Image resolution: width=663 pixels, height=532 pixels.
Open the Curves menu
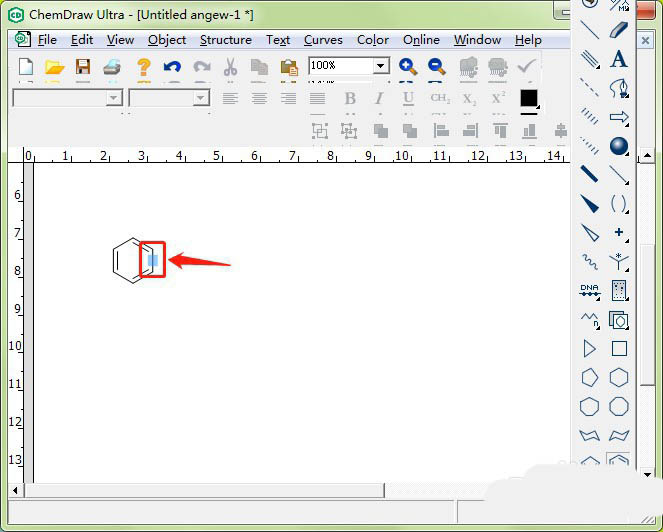tap(323, 40)
